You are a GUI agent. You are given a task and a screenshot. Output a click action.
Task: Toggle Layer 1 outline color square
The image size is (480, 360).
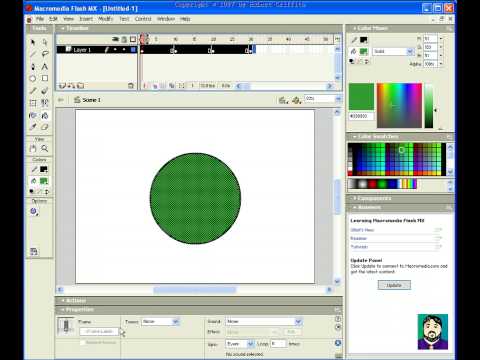coord(133,50)
